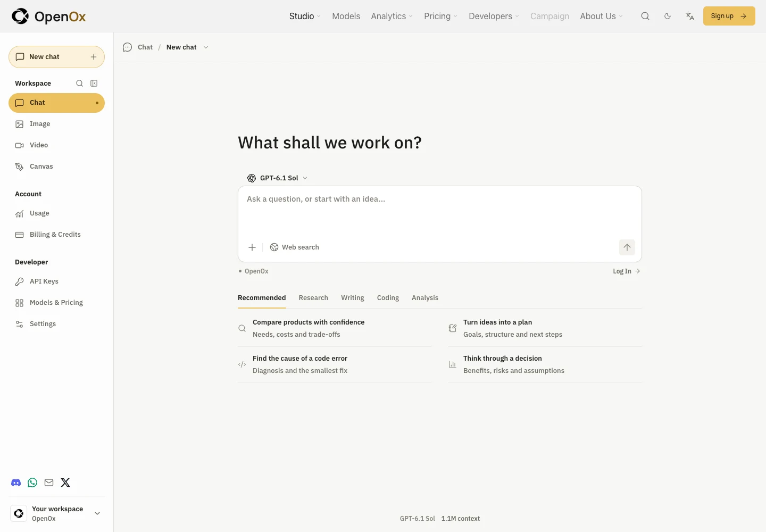Click the Log In link
Screen dimensions: 766x532
tap(627, 271)
